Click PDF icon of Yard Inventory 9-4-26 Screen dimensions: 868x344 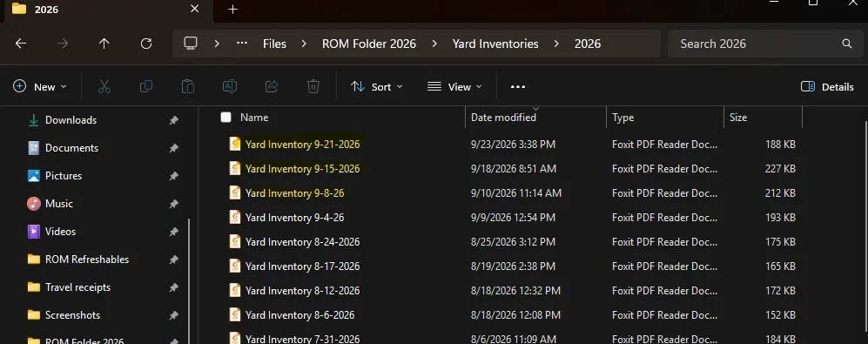click(235, 217)
